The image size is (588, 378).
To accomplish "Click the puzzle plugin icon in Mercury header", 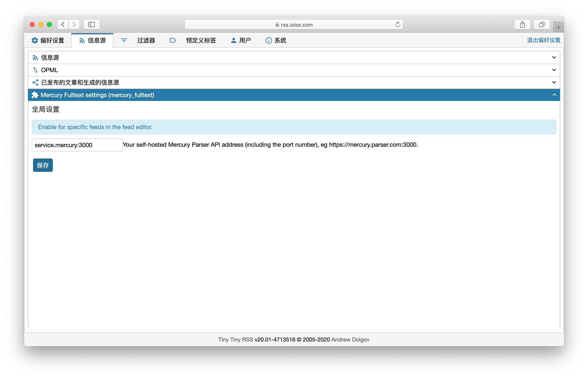I will pyautogui.click(x=35, y=95).
